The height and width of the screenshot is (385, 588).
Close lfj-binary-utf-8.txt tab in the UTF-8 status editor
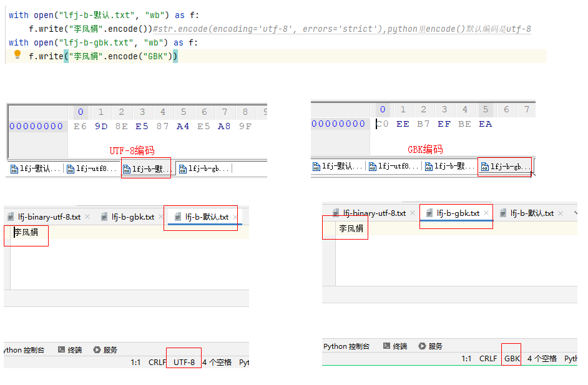[87, 217]
